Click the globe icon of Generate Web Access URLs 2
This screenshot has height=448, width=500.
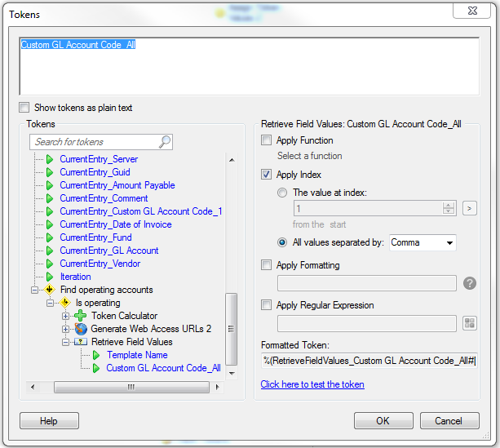[x=81, y=329]
